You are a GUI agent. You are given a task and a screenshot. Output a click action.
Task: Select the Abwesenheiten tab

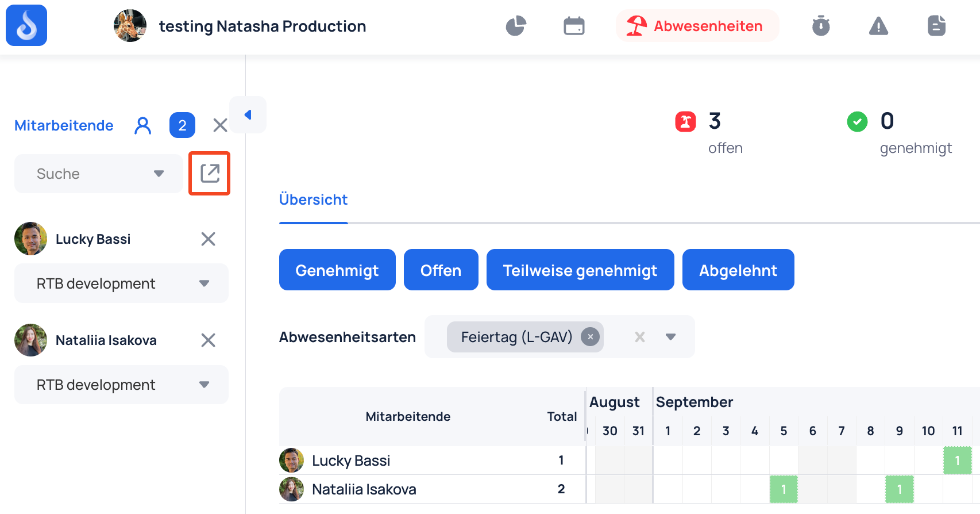point(697,26)
